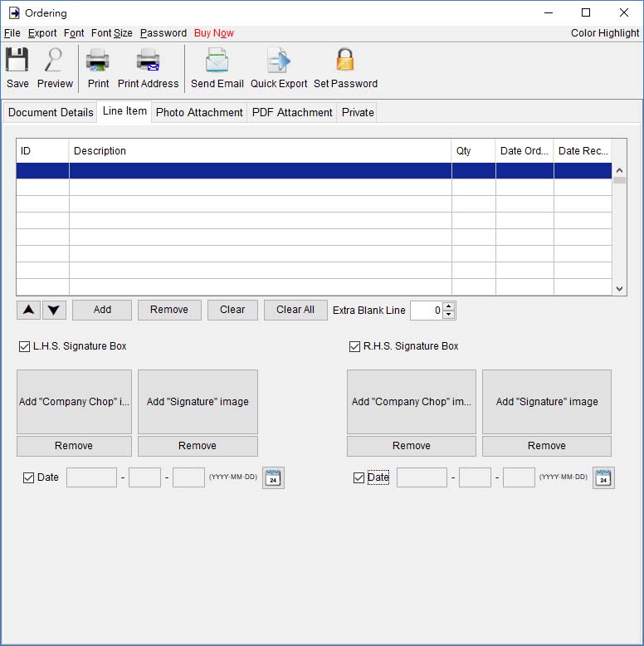Click the Date Ord... column header

[524, 151]
